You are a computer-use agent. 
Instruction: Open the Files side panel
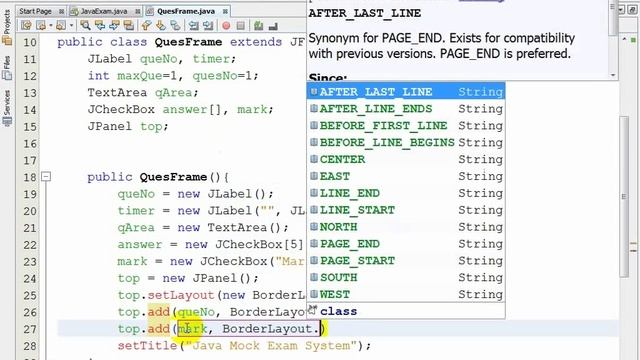pos(7,68)
